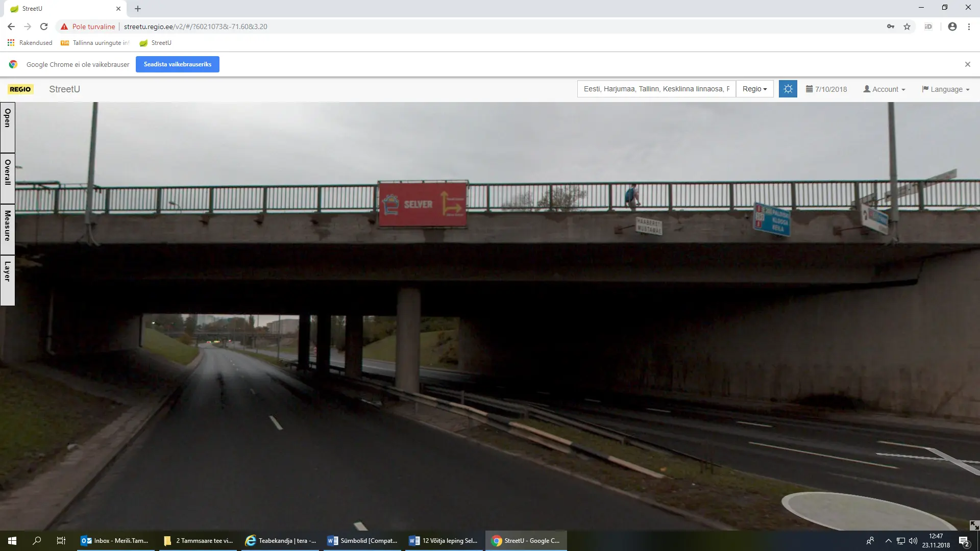Toggle the blue brightness sun button
Viewport: 980px width, 551px height.
788,89
